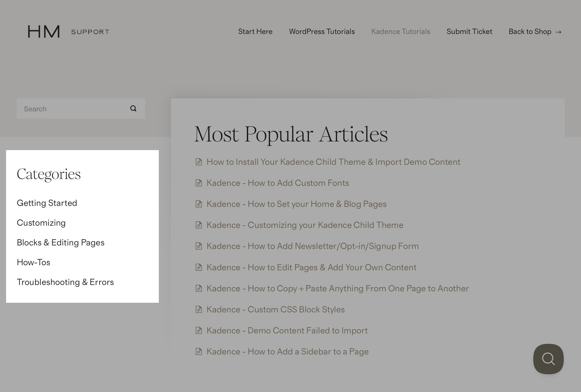This screenshot has width=581, height=392.
Task: Go to WordPress Tutorials in the navigation
Action: click(322, 31)
